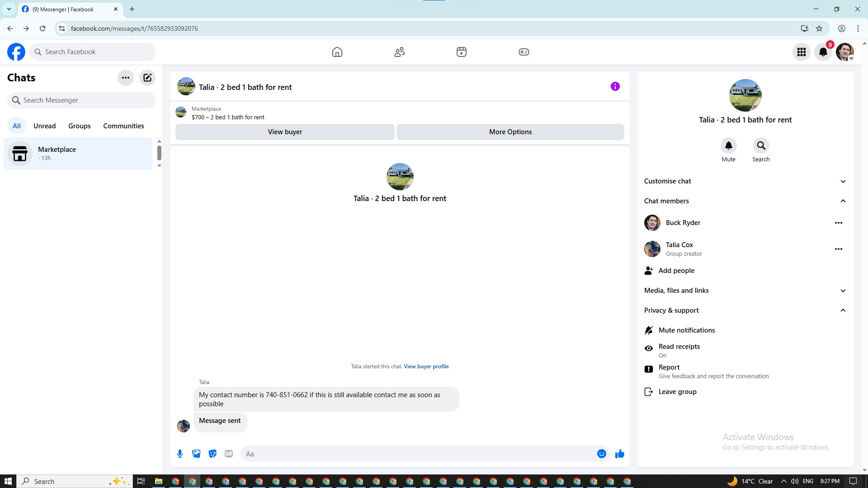The image size is (868, 488).
Task: Send a thumbs-up like
Action: [619, 454]
